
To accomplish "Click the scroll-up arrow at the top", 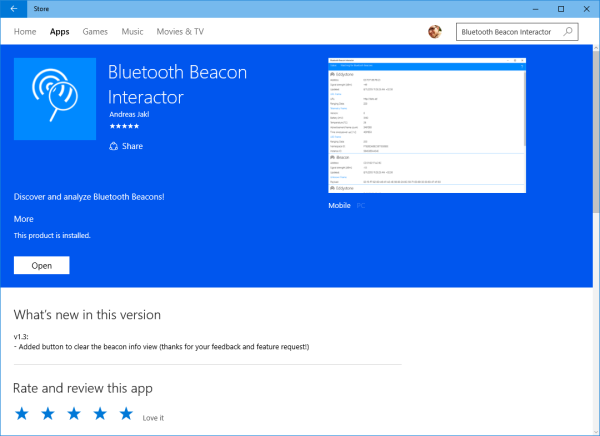I will [x=596, y=48].
